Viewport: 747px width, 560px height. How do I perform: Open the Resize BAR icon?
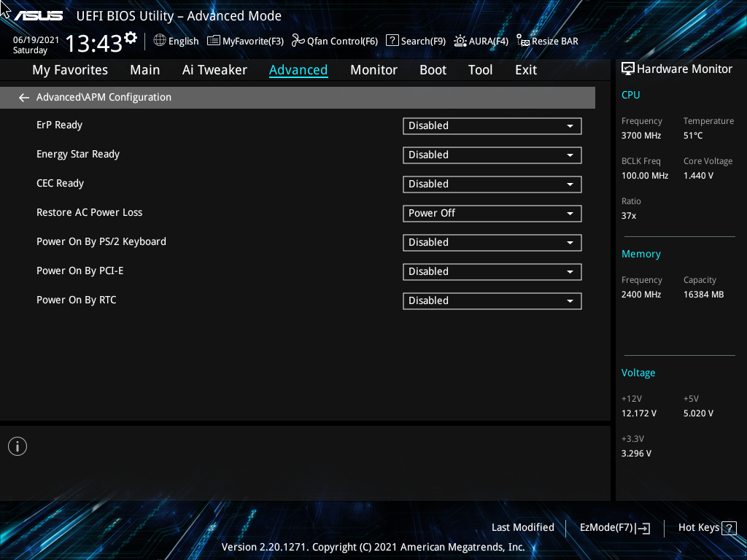click(x=523, y=41)
